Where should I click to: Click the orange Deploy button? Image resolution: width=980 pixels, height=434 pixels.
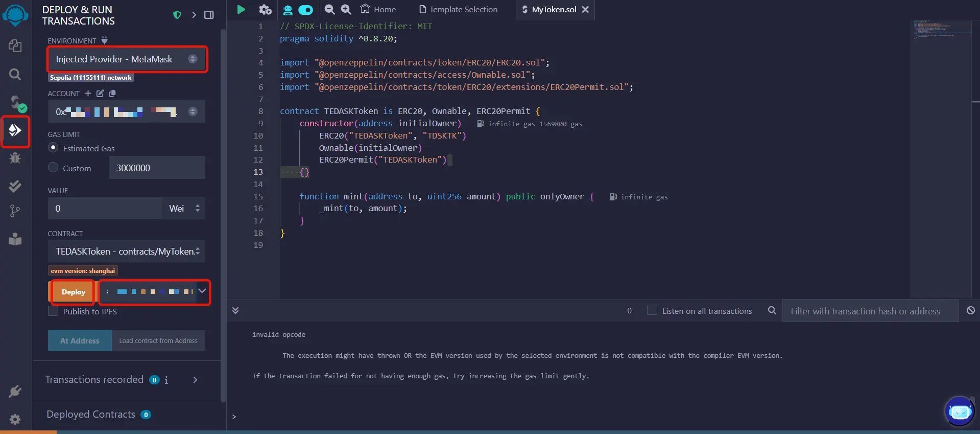coord(73,292)
